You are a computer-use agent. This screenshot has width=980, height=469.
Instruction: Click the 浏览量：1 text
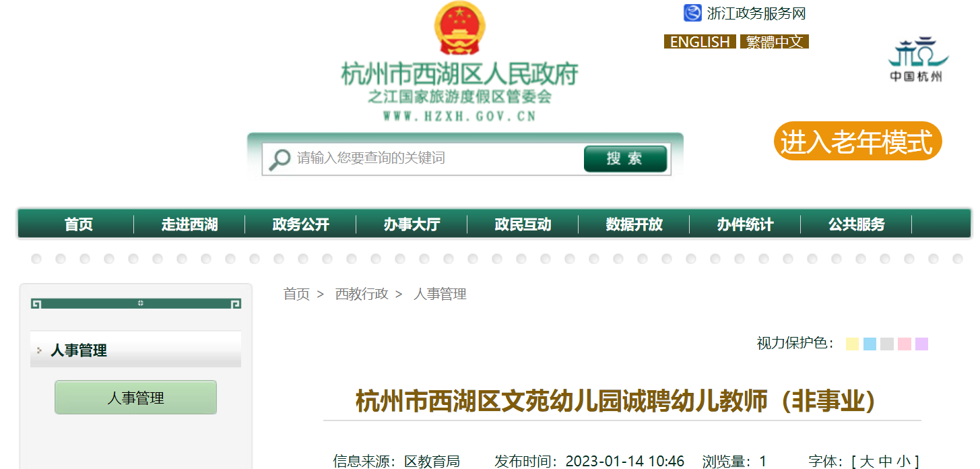(734, 462)
